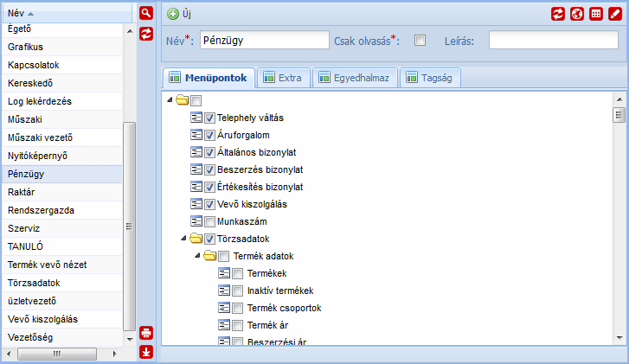Sort the list by the Név column header
This screenshot has width=629, height=364.
[x=67, y=13]
